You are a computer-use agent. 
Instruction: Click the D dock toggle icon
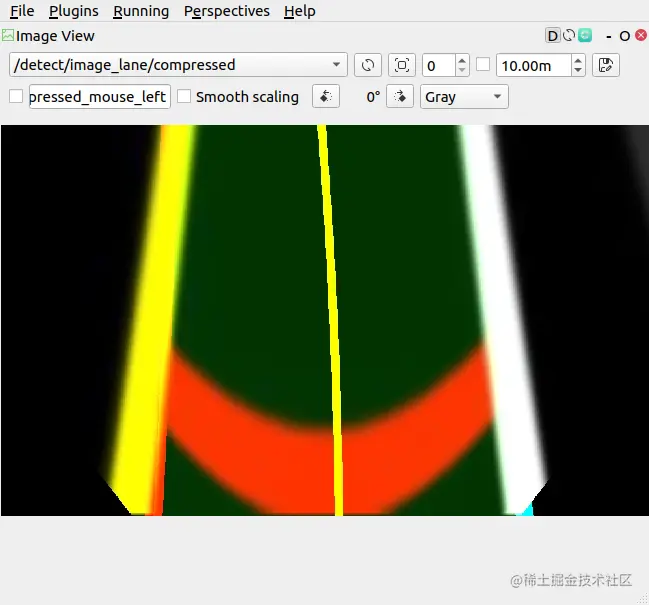tap(552, 36)
